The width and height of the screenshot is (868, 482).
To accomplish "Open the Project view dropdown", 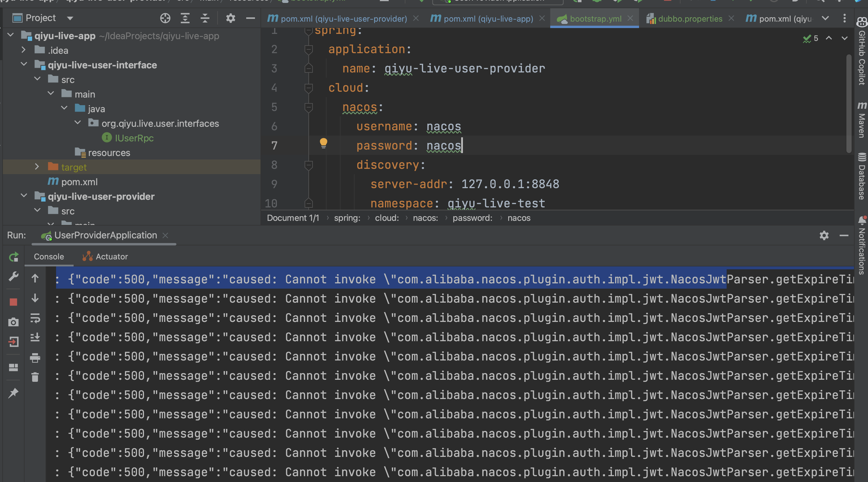I will 70,18.
